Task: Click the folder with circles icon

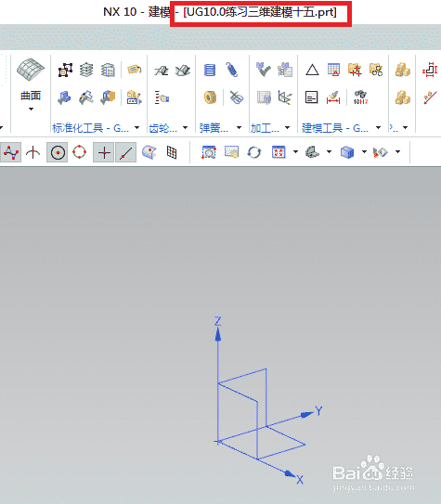Action: point(376,70)
